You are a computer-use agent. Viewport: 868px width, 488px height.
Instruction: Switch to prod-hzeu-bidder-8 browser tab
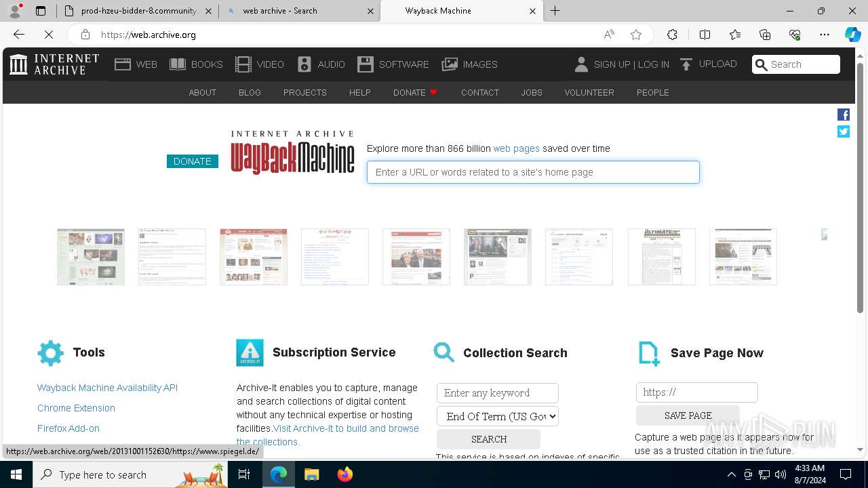[x=138, y=11]
